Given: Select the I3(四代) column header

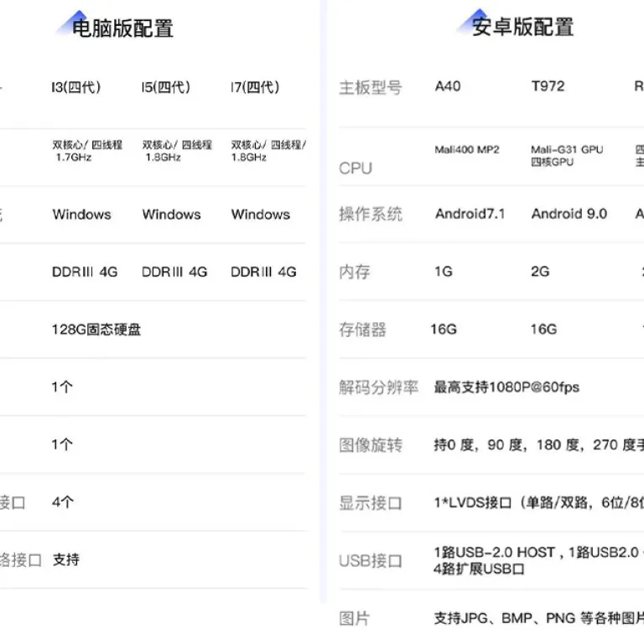Looking at the screenshot, I should [76, 87].
